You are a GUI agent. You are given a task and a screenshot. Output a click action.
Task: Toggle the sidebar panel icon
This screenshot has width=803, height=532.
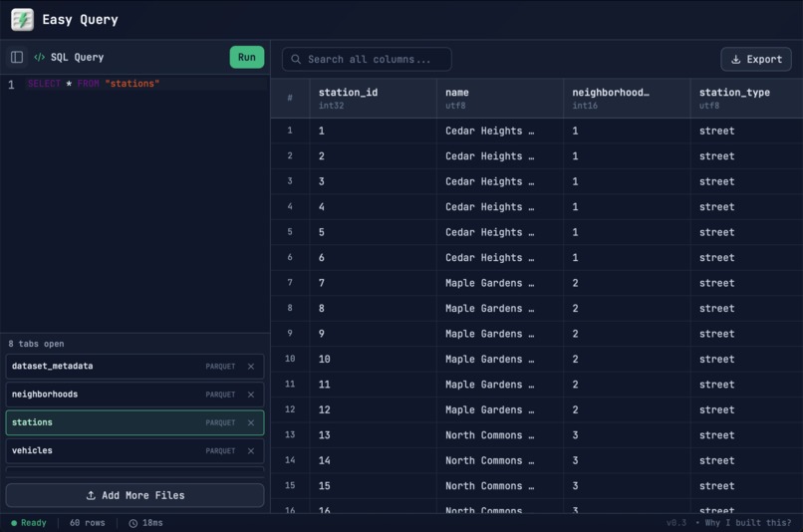[17, 57]
